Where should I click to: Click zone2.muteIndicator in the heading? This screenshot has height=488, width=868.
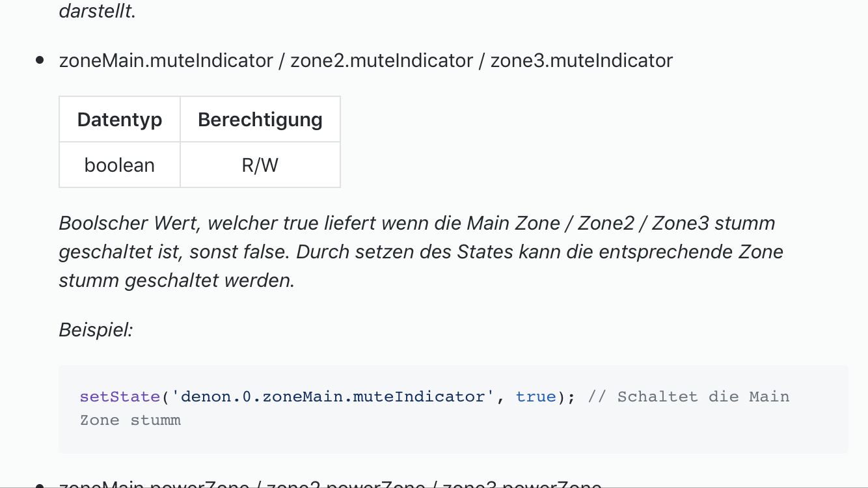pyautogui.click(x=381, y=61)
